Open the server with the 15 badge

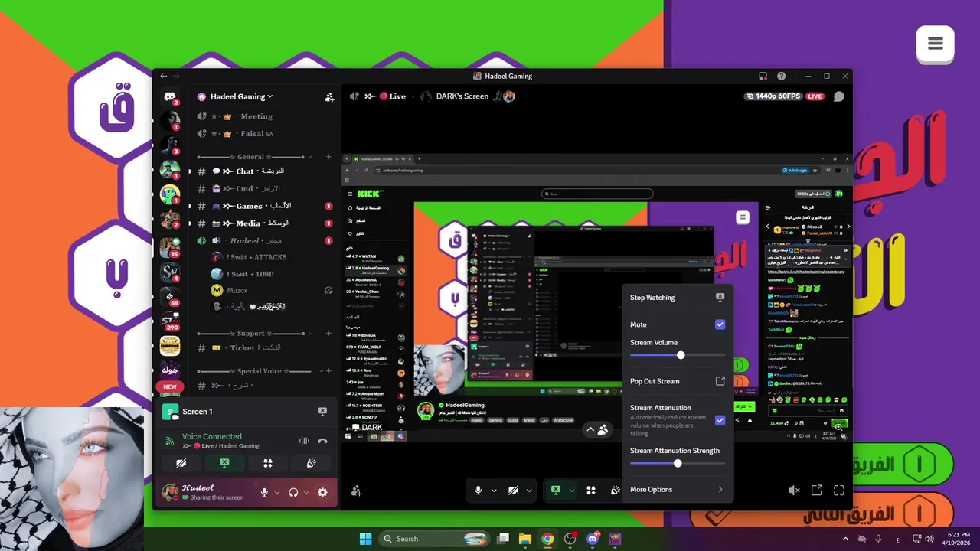click(x=170, y=247)
